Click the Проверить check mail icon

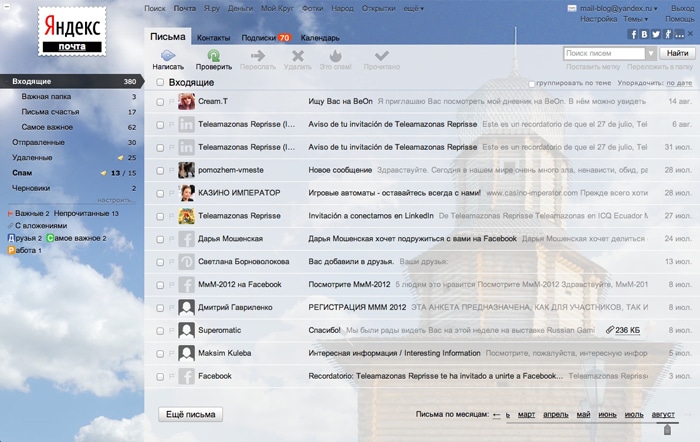tap(213, 56)
